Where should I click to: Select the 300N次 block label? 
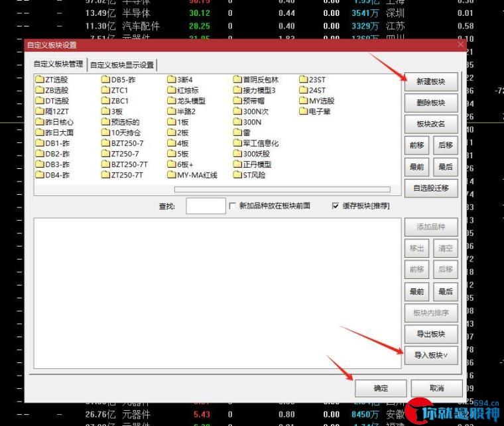[255, 111]
